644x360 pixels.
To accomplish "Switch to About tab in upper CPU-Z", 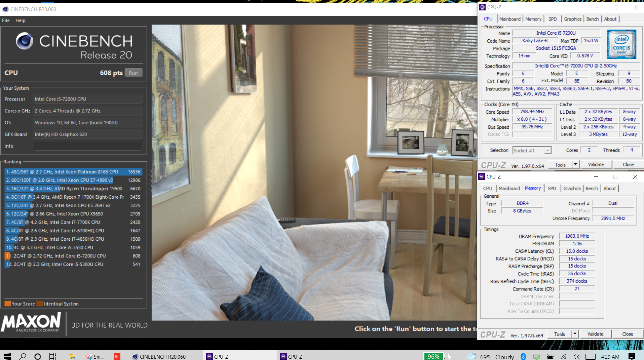I will (610, 19).
